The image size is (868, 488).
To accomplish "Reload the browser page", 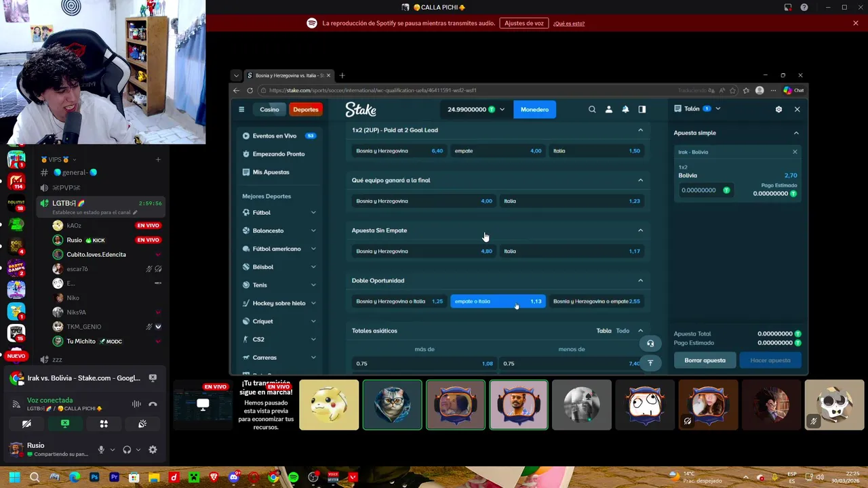I will point(250,90).
